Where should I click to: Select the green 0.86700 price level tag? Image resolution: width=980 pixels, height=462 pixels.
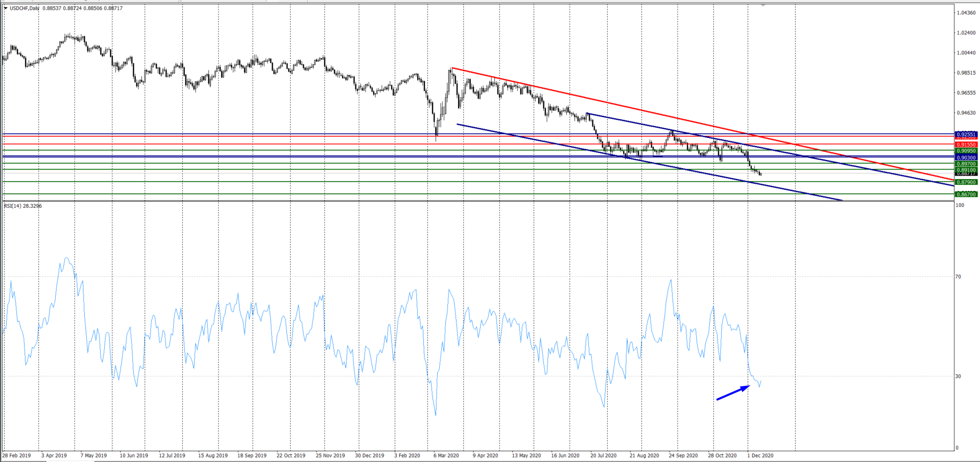click(966, 194)
